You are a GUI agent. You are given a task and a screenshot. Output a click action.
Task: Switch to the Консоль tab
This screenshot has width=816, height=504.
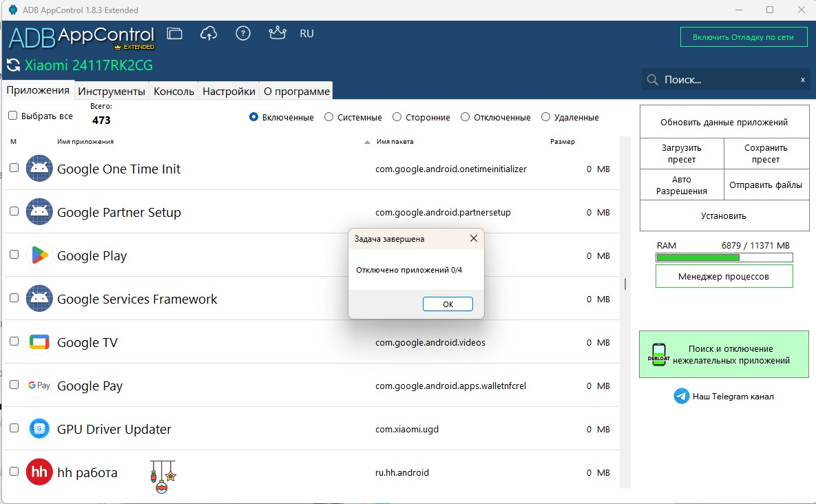[174, 91]
